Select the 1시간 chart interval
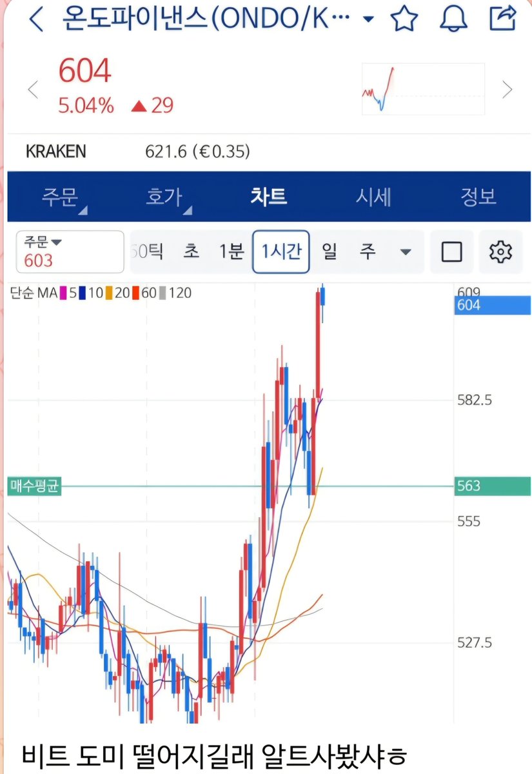Screen dimensions: 532x774 [281, 252]
